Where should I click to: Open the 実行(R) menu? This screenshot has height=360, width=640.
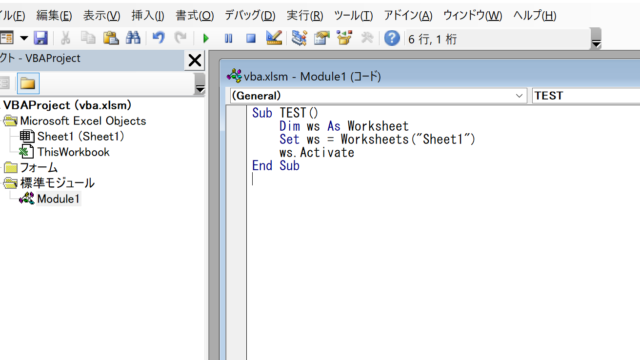[304, 16]
